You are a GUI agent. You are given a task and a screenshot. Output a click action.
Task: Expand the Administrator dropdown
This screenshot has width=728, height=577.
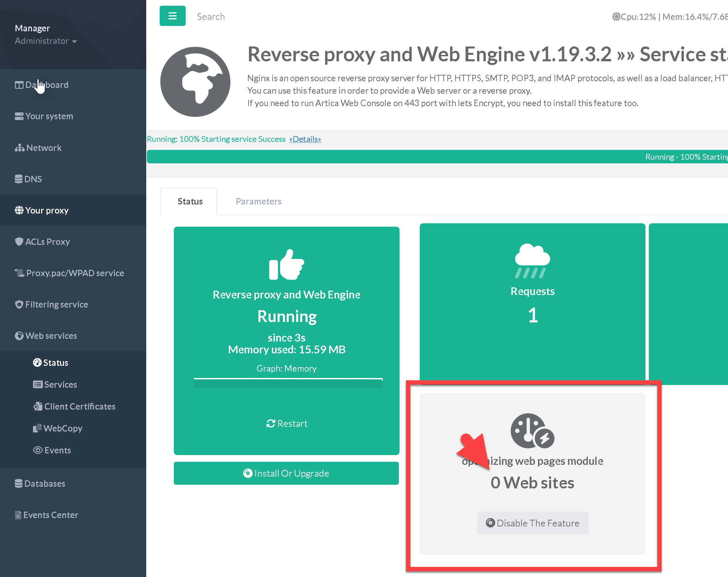coord(46,41)
